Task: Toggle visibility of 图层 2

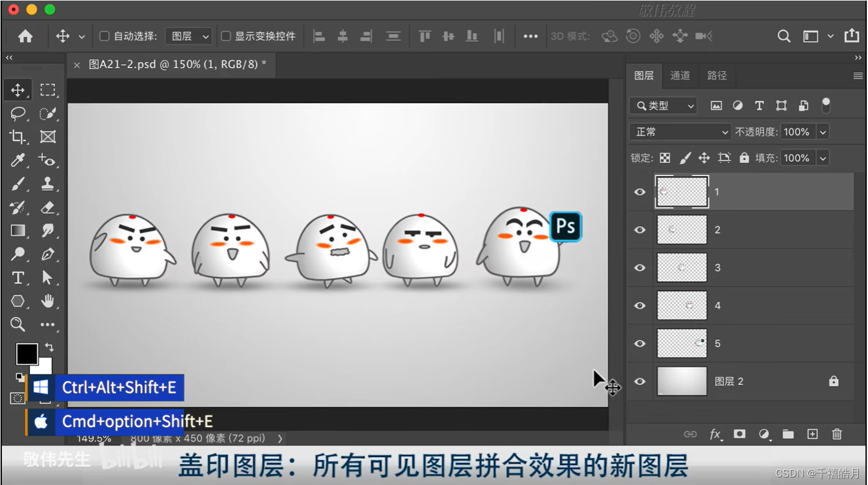Action: coord(639,382)
